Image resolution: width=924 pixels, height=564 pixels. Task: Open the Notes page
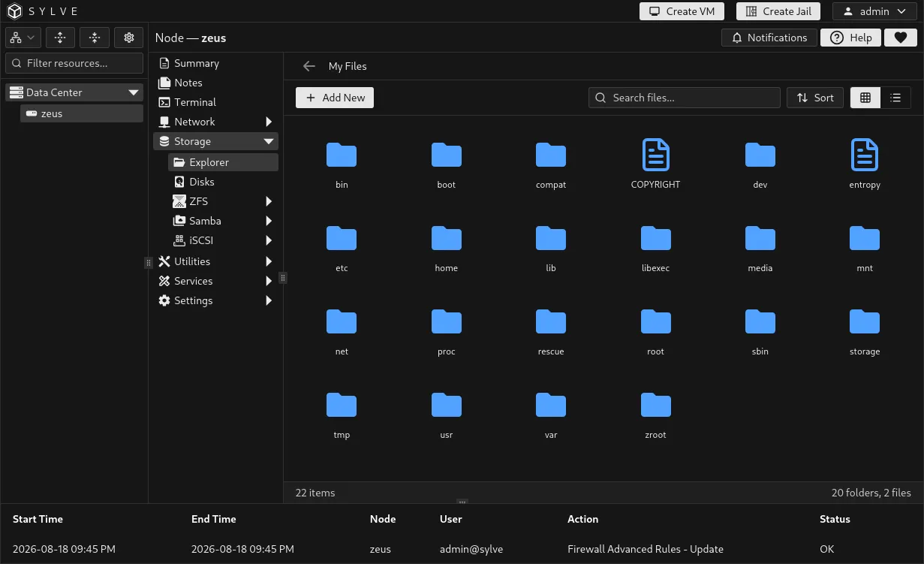tap(215, 83)
